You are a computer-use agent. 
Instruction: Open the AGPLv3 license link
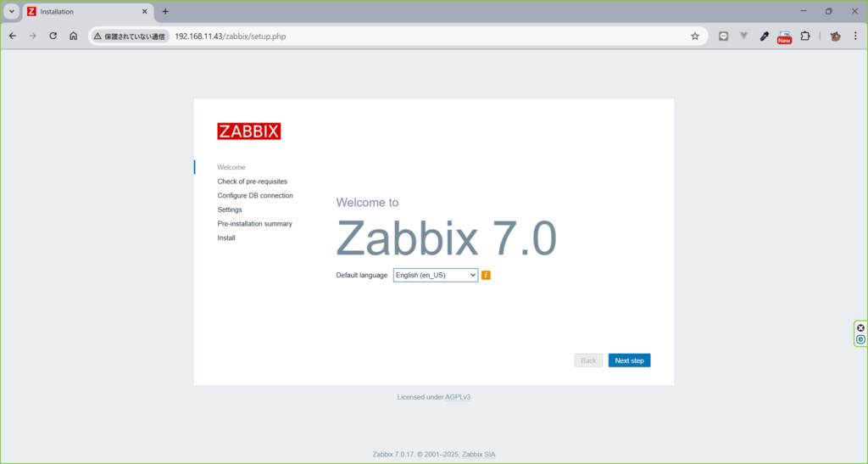[458, 397]
